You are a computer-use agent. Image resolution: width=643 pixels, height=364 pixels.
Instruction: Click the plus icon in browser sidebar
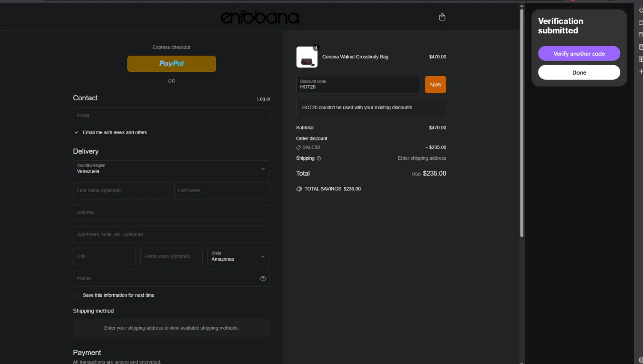point(640,71)
